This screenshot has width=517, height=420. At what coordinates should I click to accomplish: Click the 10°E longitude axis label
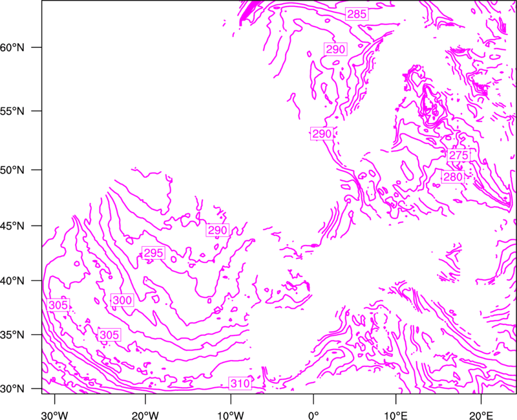[396, 415]
